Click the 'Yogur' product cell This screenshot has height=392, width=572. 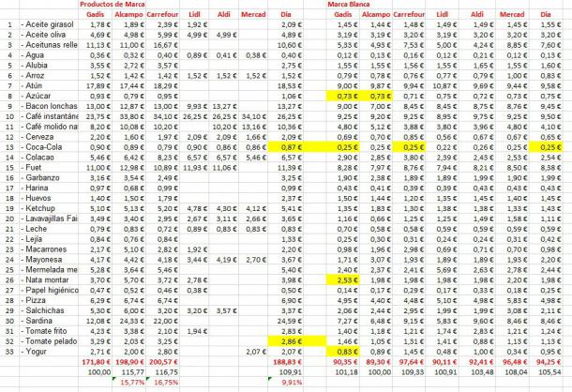click(49, 352)
